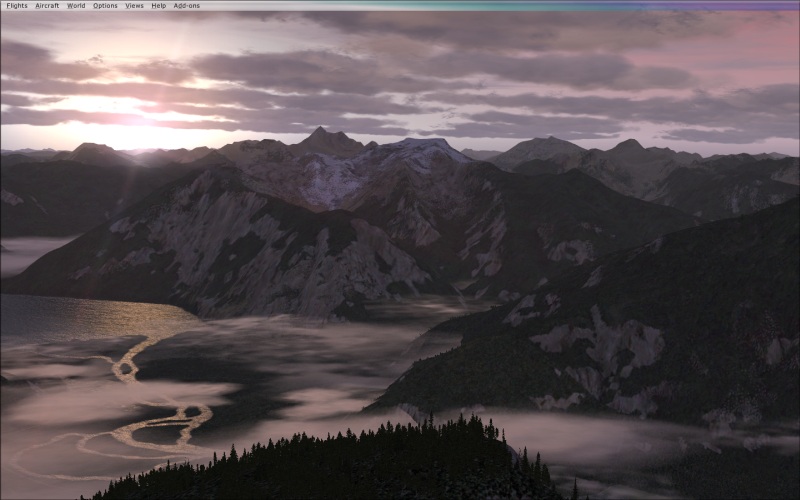
Task: Open the Aircraft menu
Action: click(x=47, y=6)
